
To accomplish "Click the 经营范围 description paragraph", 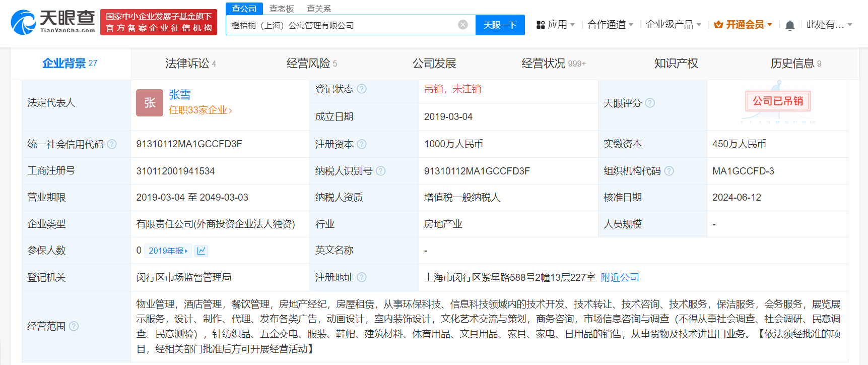I will (488, 326).
